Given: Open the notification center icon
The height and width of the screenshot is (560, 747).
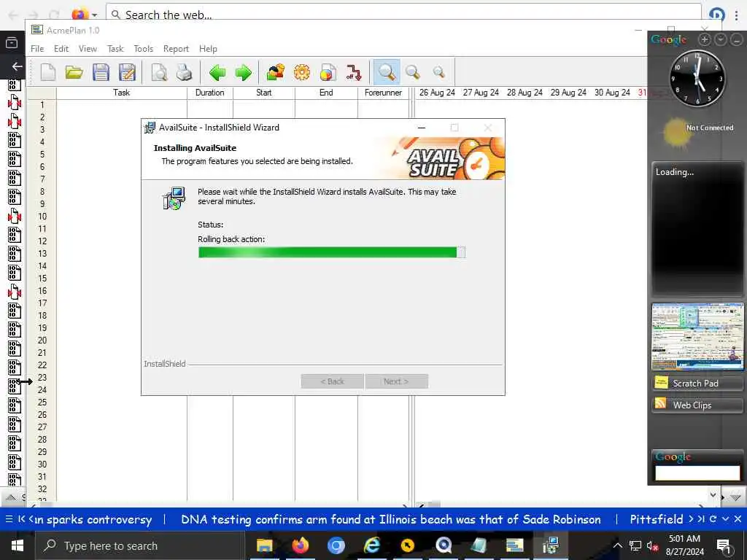Looking at the screenshot, I should pyautogui.click(x=724, y=546).
